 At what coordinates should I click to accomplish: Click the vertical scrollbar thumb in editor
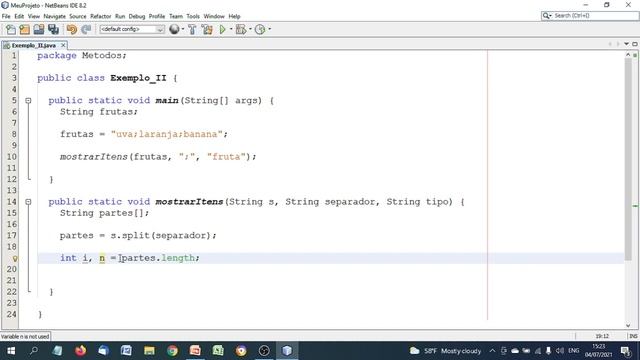tap(628, 159)
